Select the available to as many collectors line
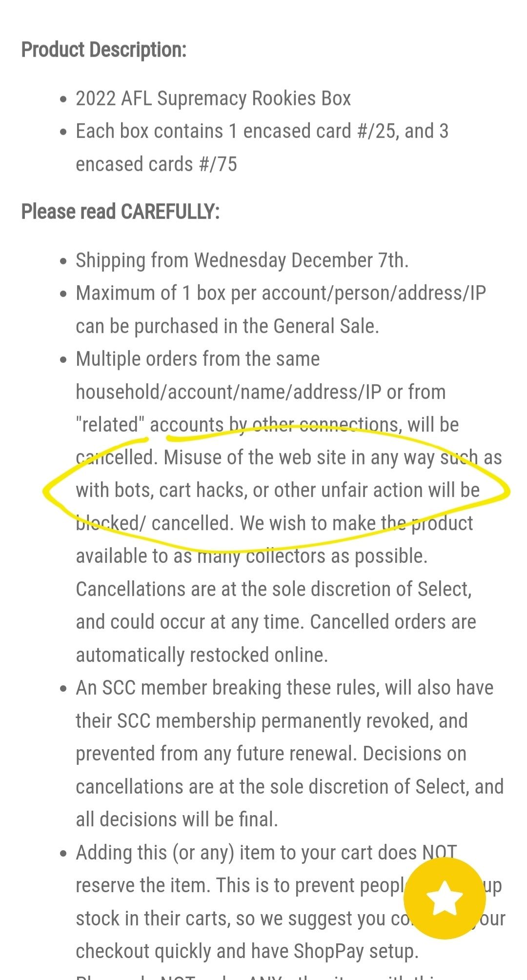This screenshot has height=980, width=527. (x=252, y=556)
